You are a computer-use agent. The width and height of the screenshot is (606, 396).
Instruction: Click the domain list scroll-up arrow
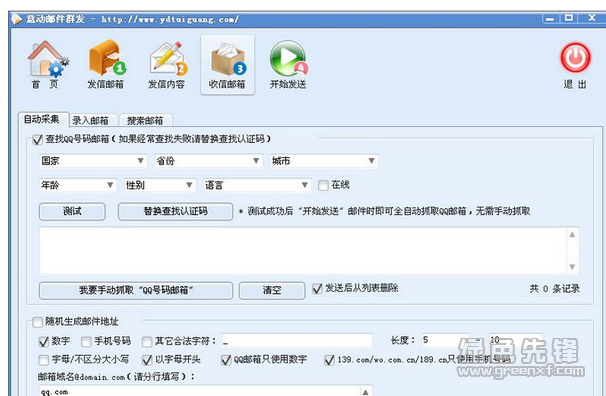pos(366,392)
